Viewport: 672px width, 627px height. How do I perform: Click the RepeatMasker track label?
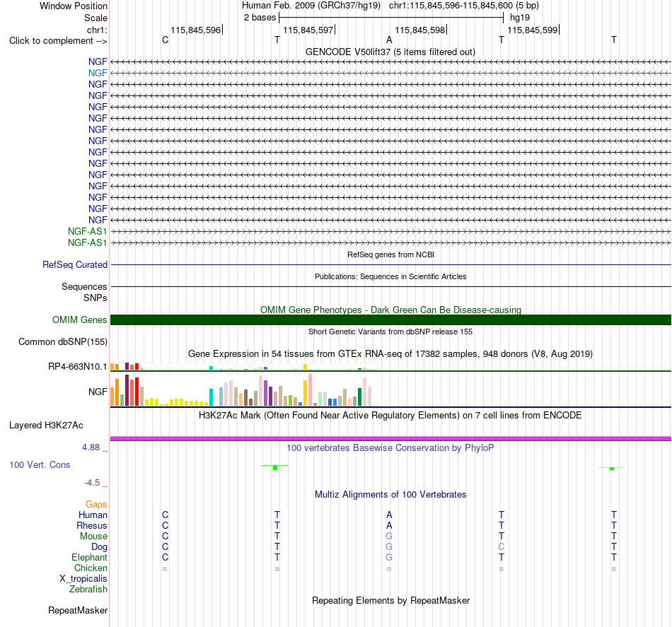[78, 610]
